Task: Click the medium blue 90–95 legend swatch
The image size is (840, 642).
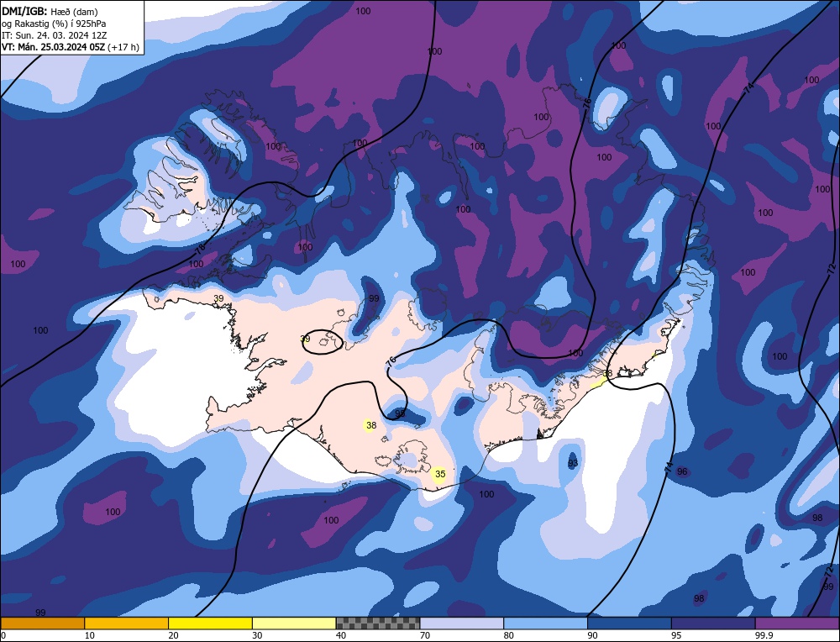Action: click(629, 623)
